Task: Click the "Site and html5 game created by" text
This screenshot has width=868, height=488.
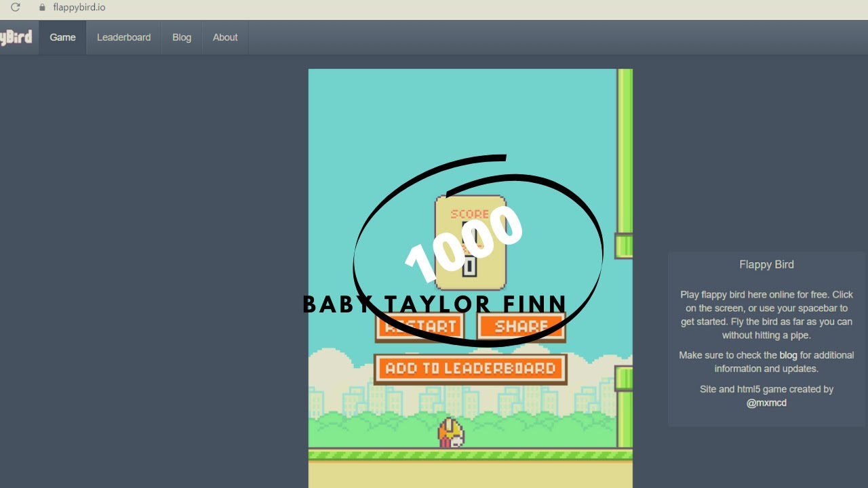Action: click(x=766, y=389)
